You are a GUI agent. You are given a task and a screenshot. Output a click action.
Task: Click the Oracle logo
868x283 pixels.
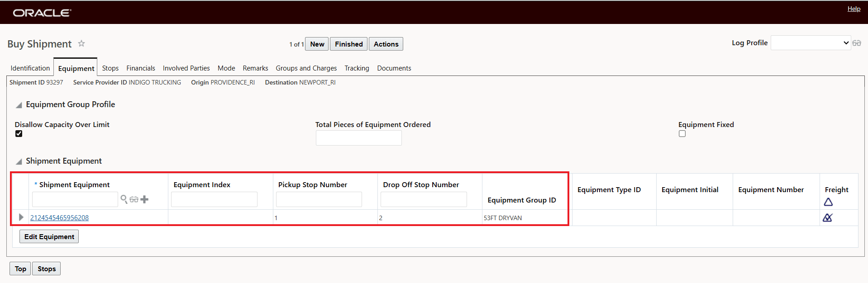pos(42,13)
